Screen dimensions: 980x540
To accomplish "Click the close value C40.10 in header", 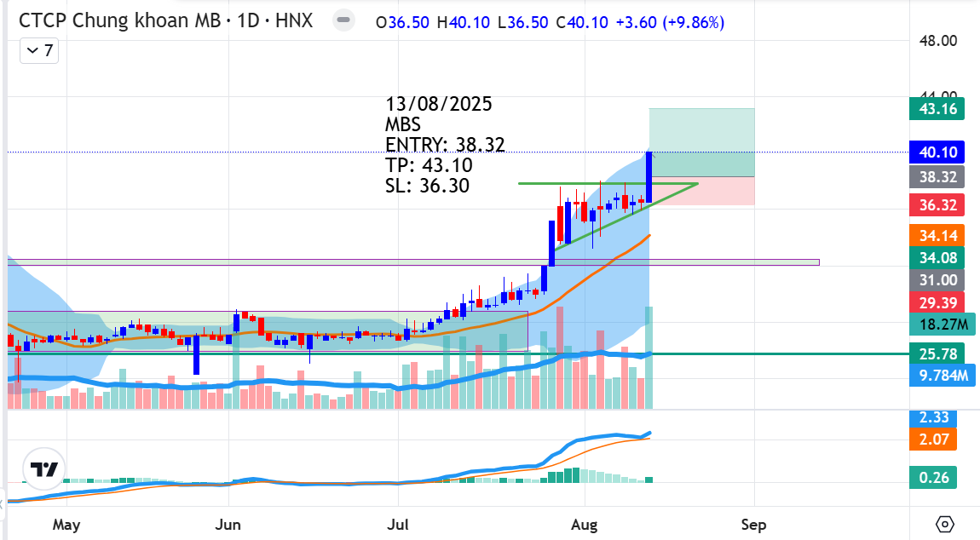I will (x=582, y=22).
